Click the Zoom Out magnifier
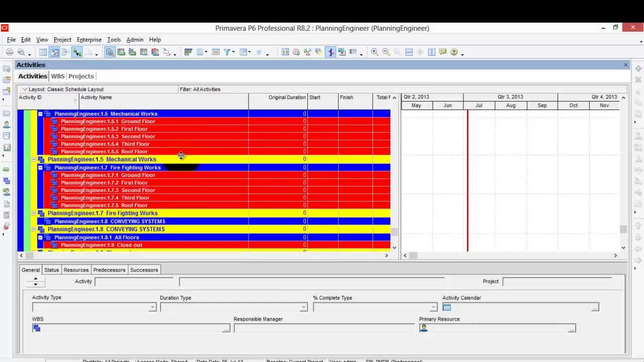 coord(386,52)
